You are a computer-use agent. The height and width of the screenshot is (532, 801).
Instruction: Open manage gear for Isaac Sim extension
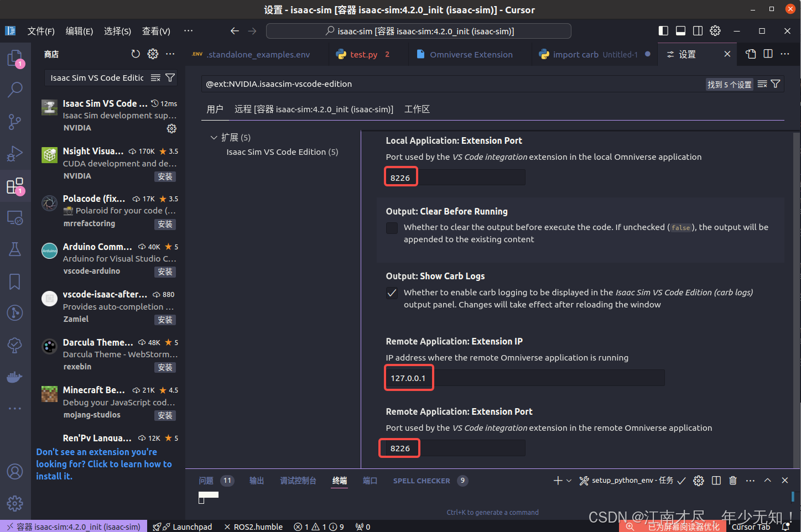point(171,128)
